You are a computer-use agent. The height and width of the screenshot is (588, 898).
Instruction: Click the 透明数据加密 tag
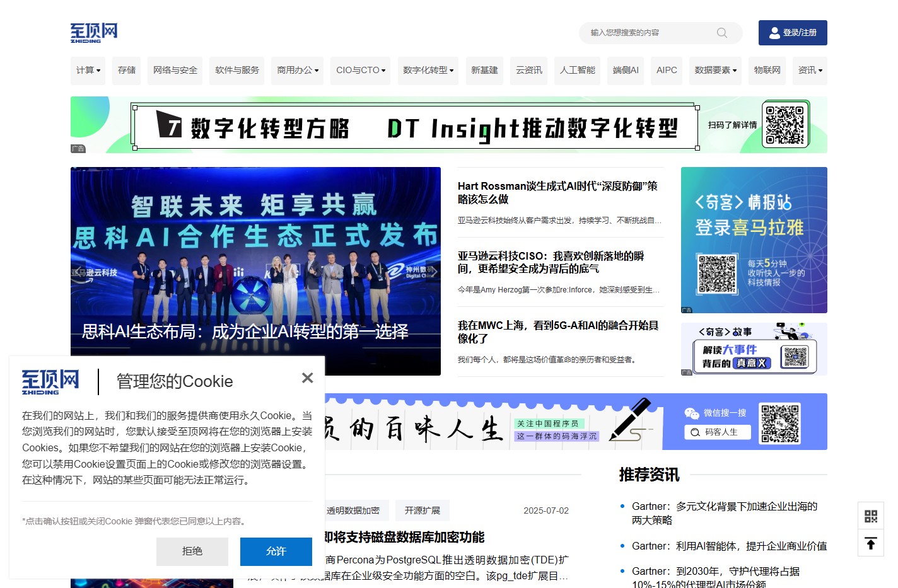coord(353,510)
